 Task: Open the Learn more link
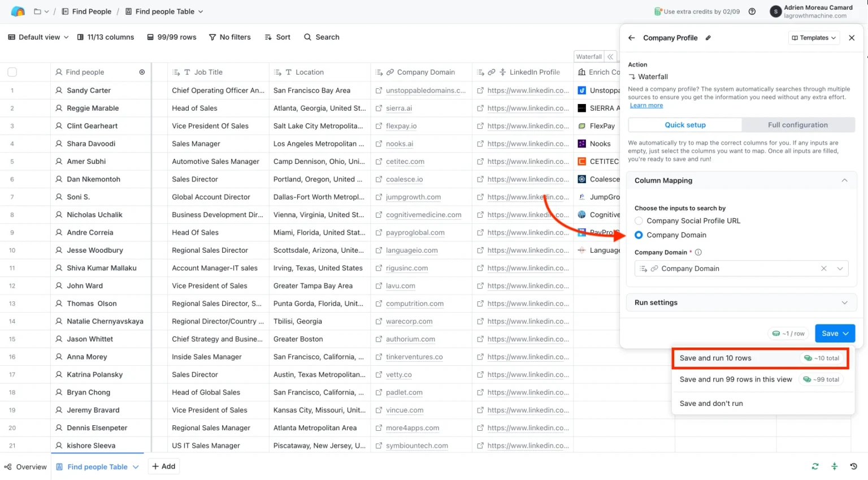pyautogui.click(x=646, y=106)
